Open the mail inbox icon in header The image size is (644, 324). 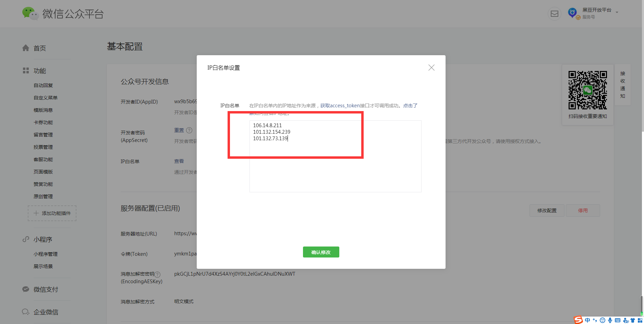tap(554, 14)
